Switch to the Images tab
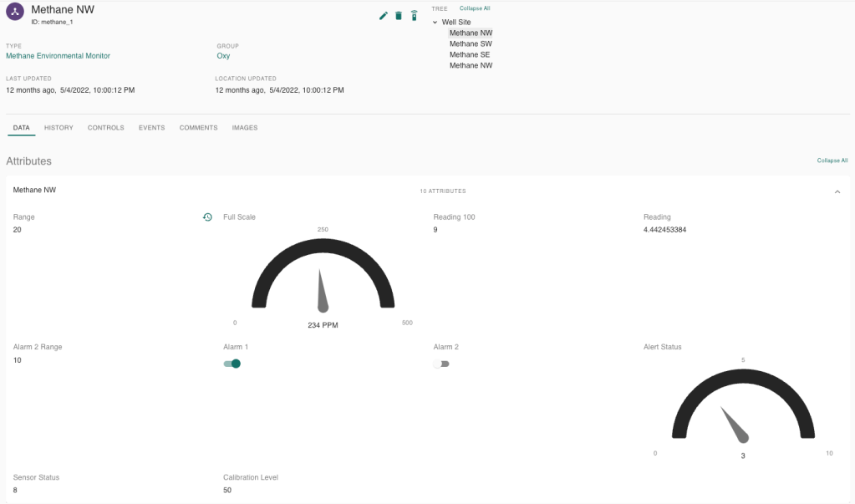 point(244,128)
